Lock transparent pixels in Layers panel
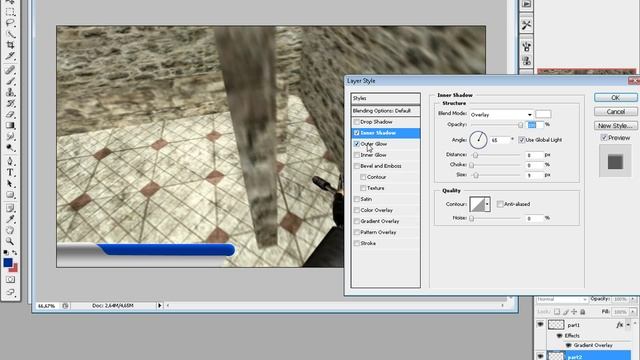 (557, 312)
